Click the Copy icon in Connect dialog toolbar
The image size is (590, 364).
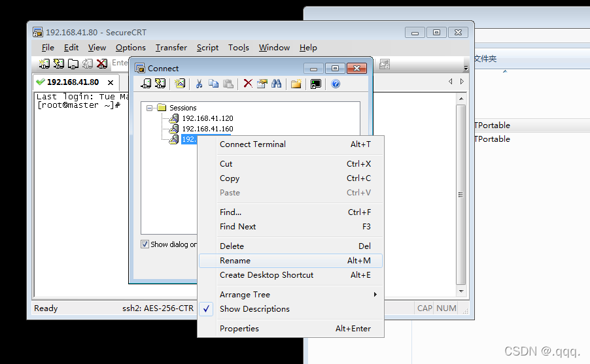[213, 84]
